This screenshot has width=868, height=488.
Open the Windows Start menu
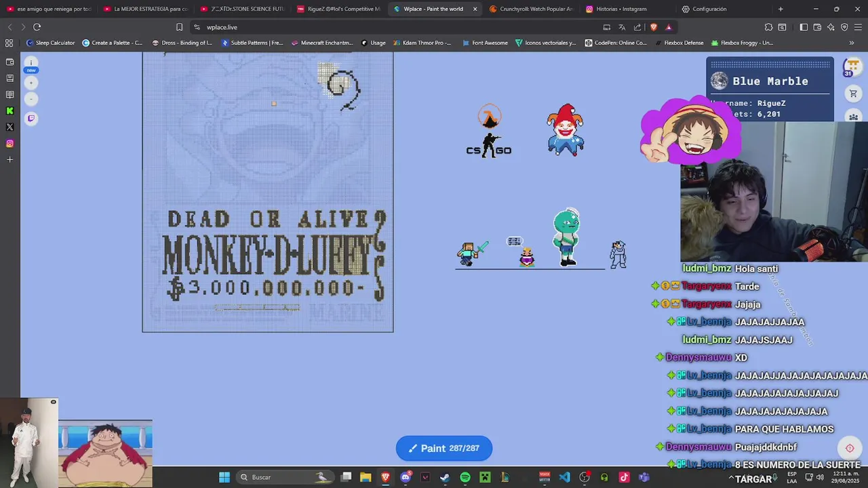pyautogui.click(x=224, y=477)
